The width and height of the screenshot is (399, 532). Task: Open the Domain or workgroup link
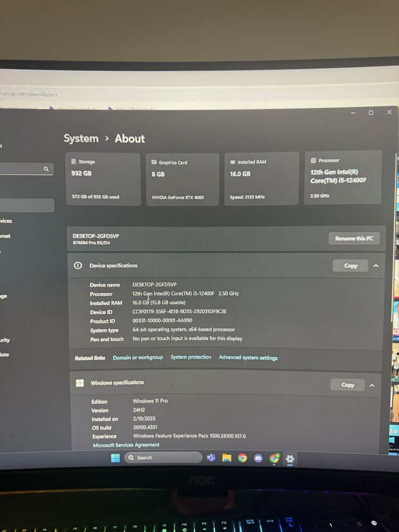138,358
